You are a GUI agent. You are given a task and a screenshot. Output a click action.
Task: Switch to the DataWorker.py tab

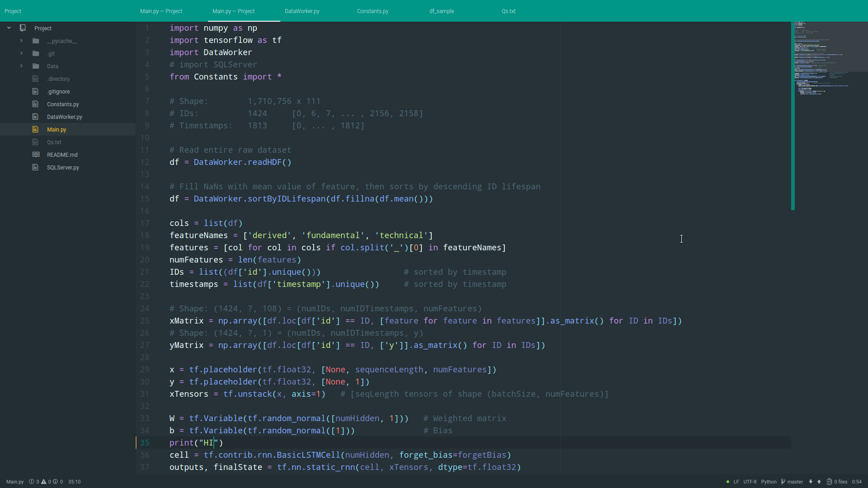[x=302, y=11]
